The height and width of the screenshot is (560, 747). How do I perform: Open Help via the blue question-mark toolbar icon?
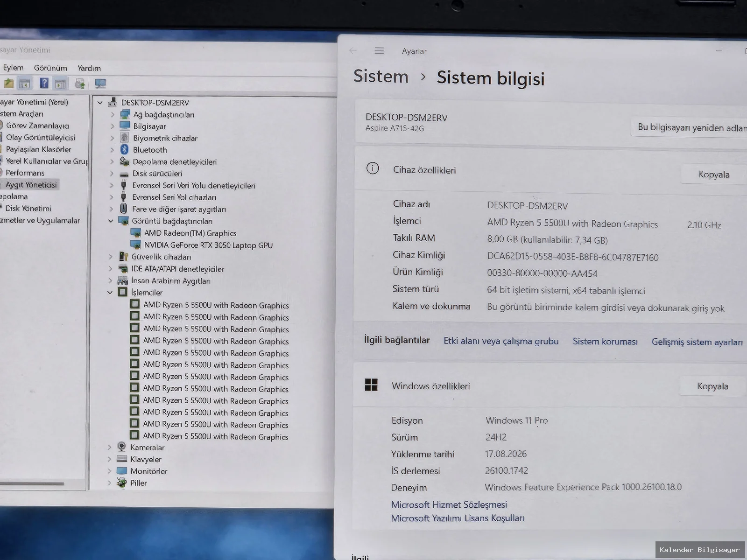tap(44, 84)
